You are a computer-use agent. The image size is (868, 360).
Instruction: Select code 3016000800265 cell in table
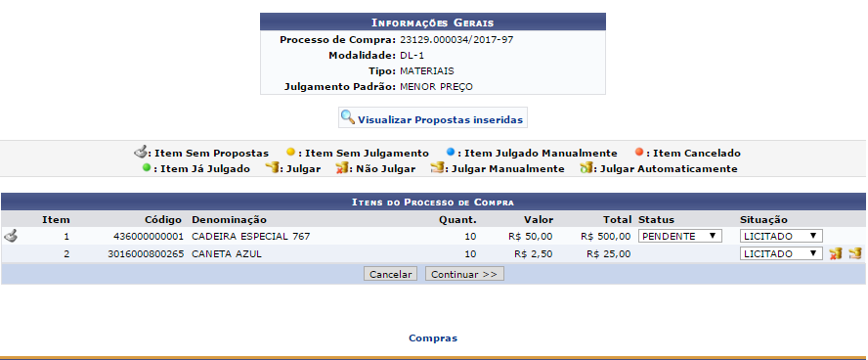click(146, 254)
